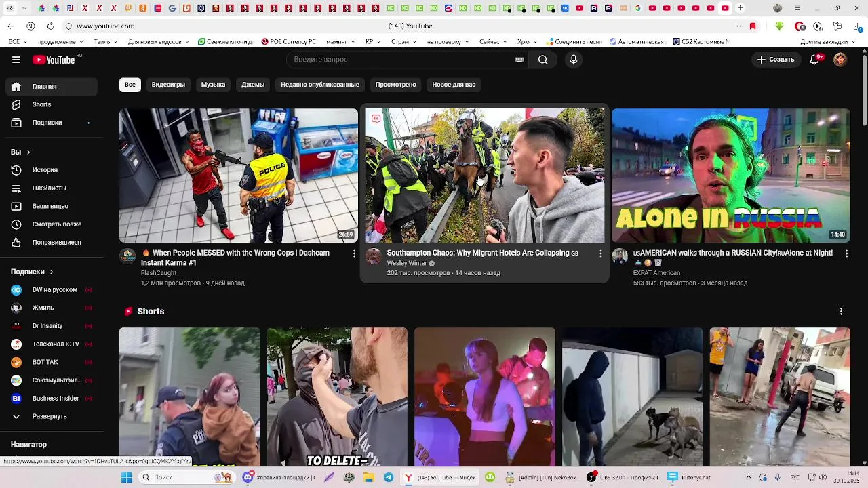This screenshot has width=868, height=488.
Task: Go back with the browser back arrow
Action: pos(10,26)
